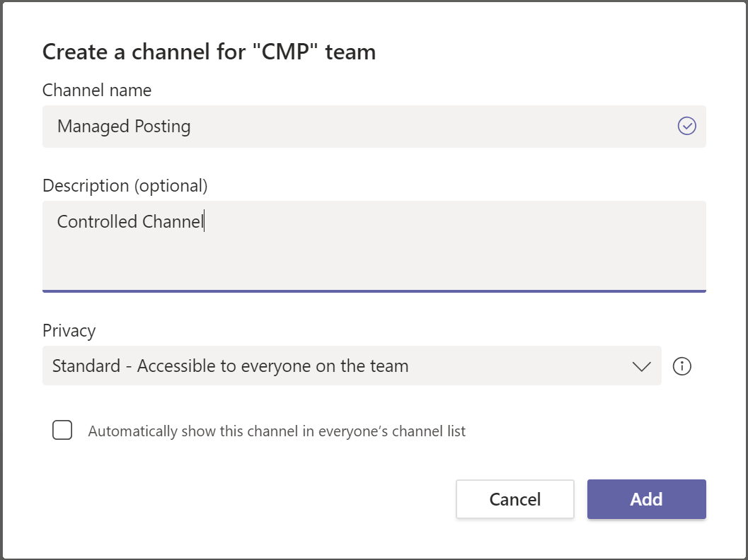Cancel the channel creation dialog
Screen dimensions: 748x560
coord(514,499)
